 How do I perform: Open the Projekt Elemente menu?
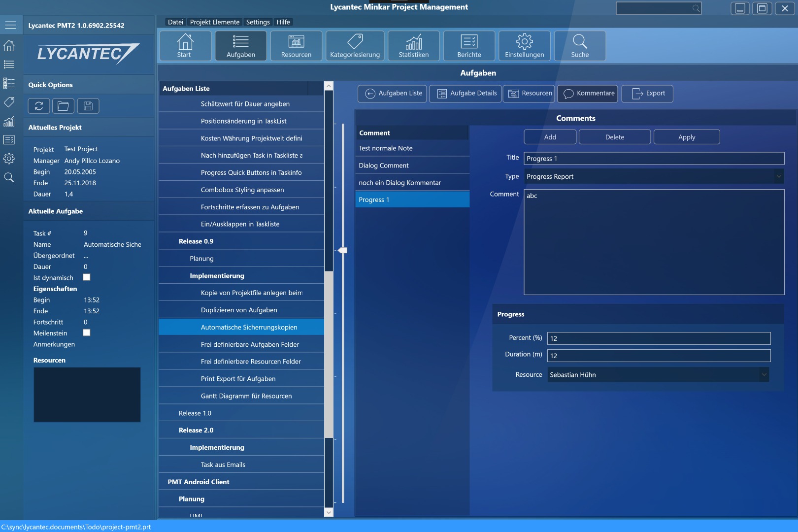click(x=215, y=22)
